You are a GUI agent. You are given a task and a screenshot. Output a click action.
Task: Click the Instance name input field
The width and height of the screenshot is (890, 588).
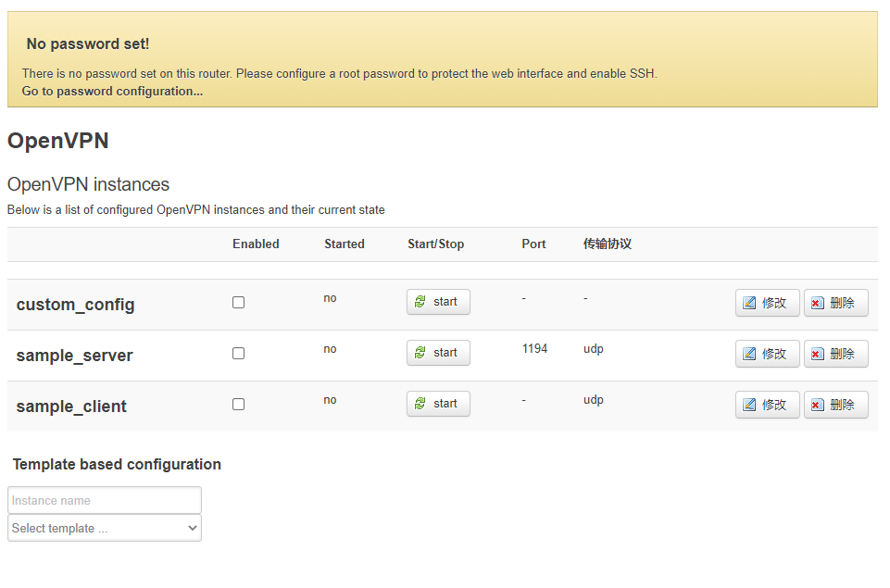[104, 499]
